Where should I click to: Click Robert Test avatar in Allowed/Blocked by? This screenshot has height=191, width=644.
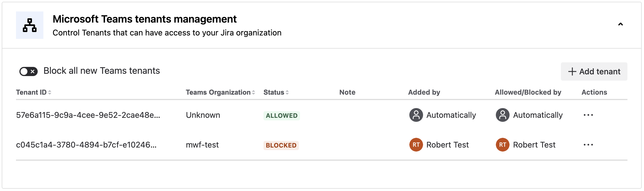[502, 145]
